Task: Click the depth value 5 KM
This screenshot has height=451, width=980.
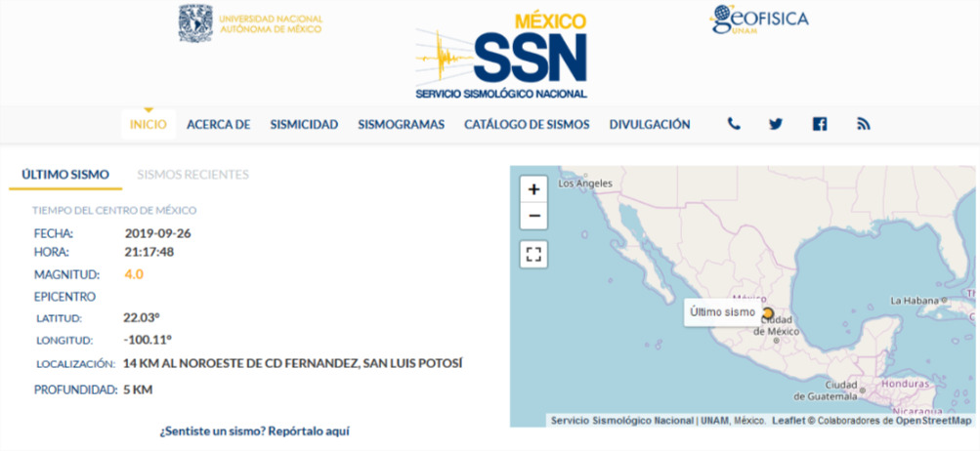Action: 138,389
